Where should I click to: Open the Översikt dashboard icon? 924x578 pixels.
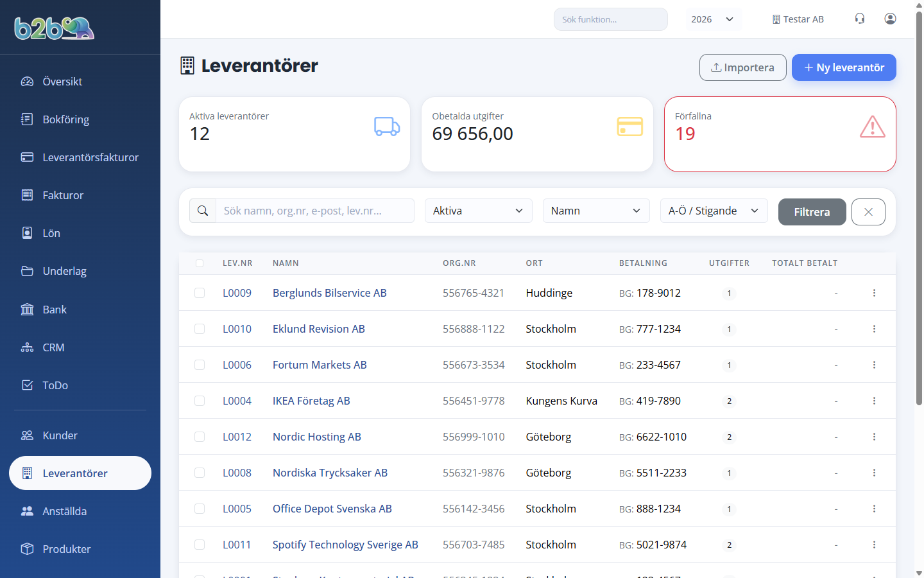pyautogui.click(x=27, y=82)
